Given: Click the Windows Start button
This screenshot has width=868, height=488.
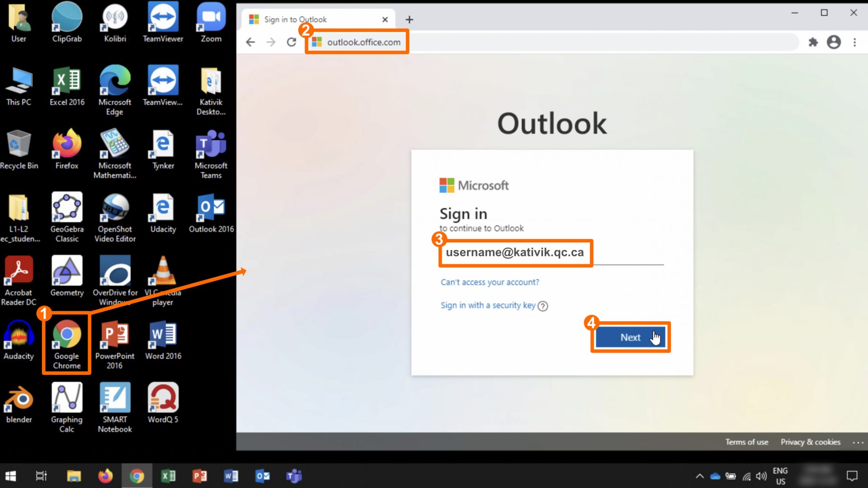Looking at the screenshot, I should (x=11, y=476).
